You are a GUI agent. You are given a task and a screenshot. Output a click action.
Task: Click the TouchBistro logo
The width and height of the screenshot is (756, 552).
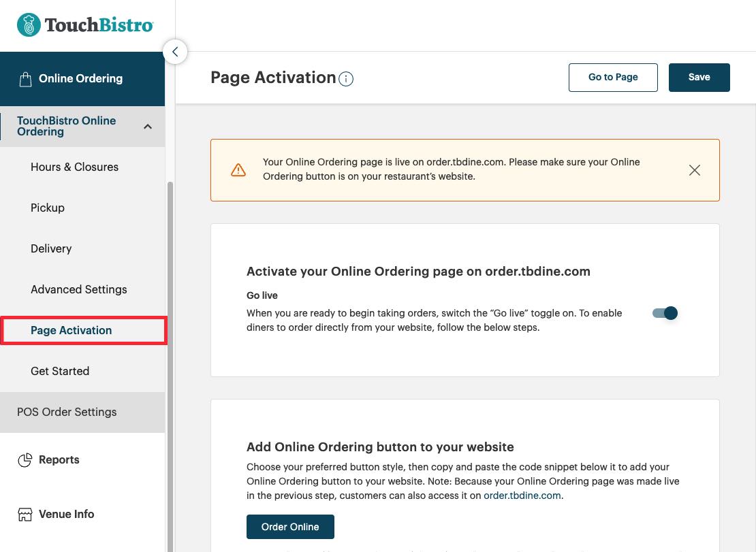85,25
